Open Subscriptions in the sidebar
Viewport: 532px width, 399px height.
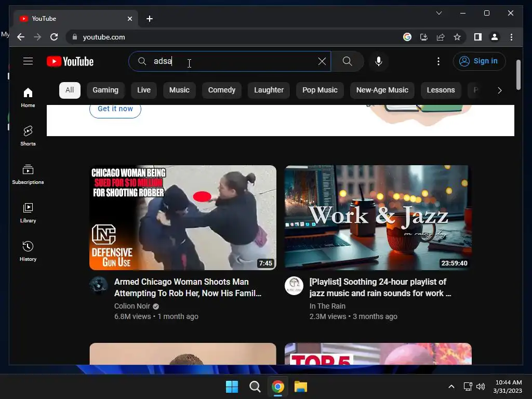28,175
